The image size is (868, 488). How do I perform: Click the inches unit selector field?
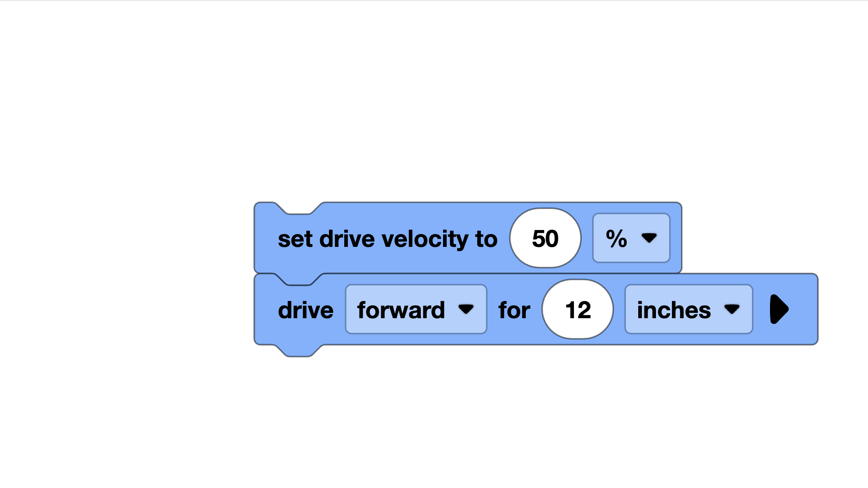click(688, 309)
